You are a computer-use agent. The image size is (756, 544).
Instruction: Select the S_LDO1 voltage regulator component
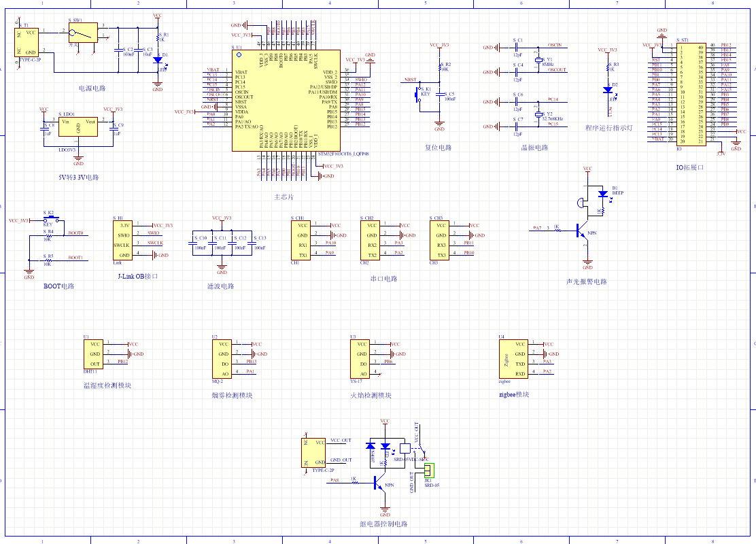(78, 126)
